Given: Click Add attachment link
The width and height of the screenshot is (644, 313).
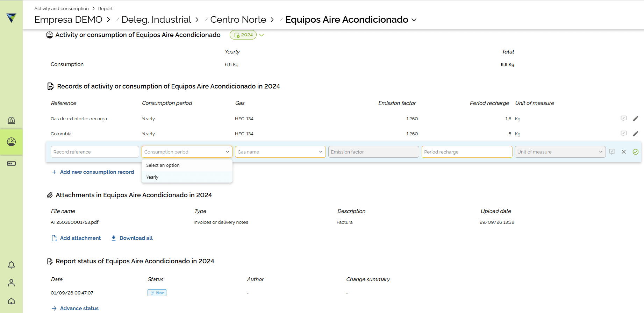Looking at the screenshot, I should [76, 238].
